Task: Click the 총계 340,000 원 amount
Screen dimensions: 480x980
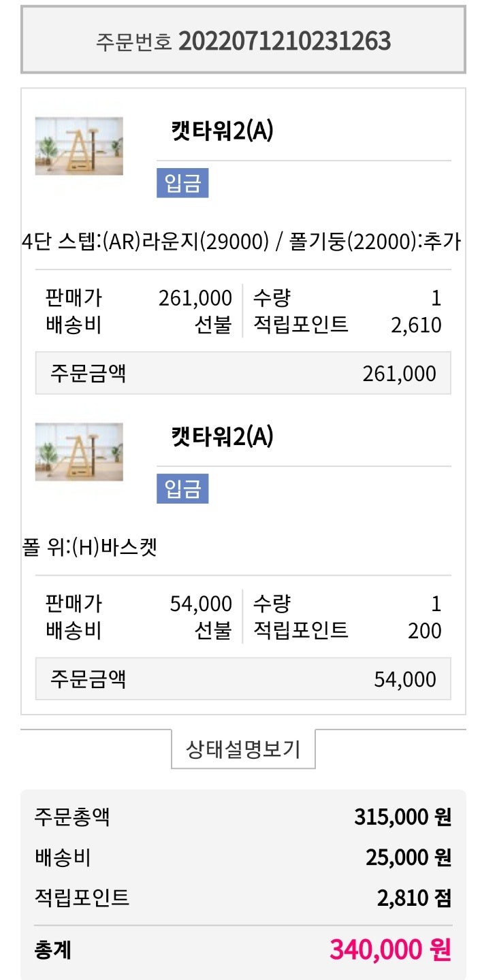Action: coord(390,949)
